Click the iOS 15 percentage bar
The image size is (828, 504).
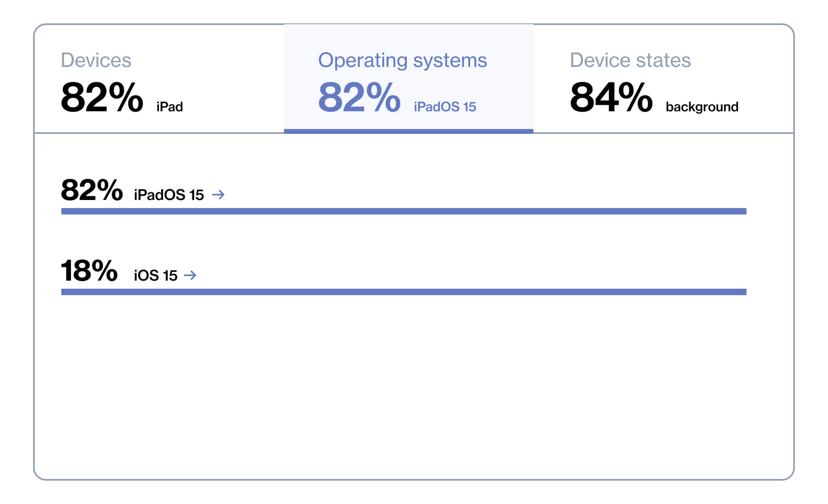(x=404, y=292)
